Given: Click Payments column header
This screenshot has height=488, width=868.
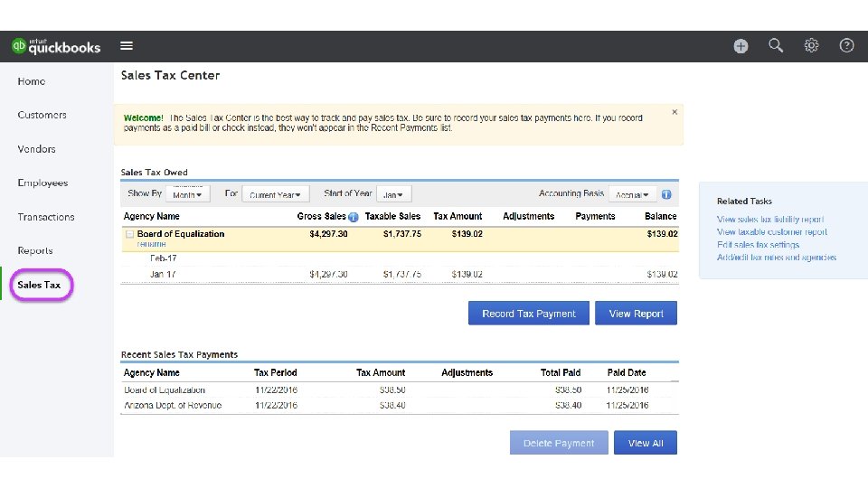Looking at the screenshot, I should tap(595, 216).
